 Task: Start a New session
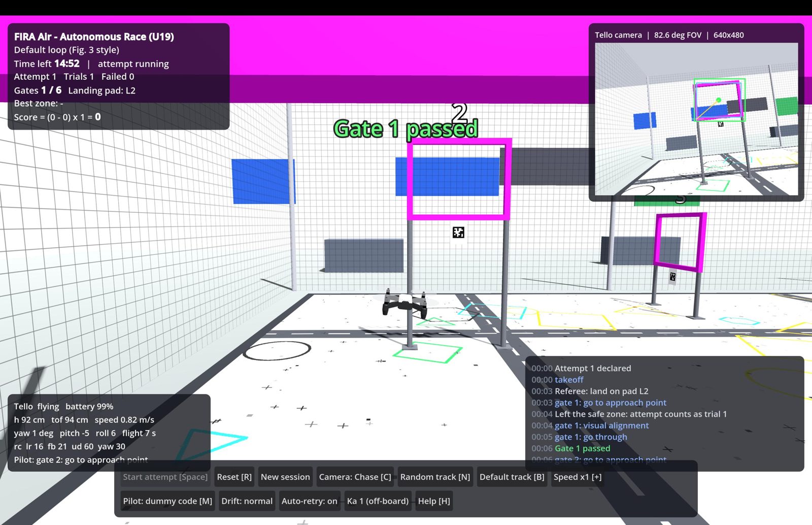[x=285, y=477]
